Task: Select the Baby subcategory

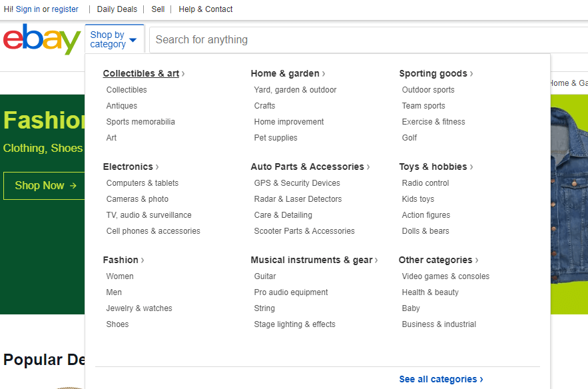Action: click(x=411, y=308)
